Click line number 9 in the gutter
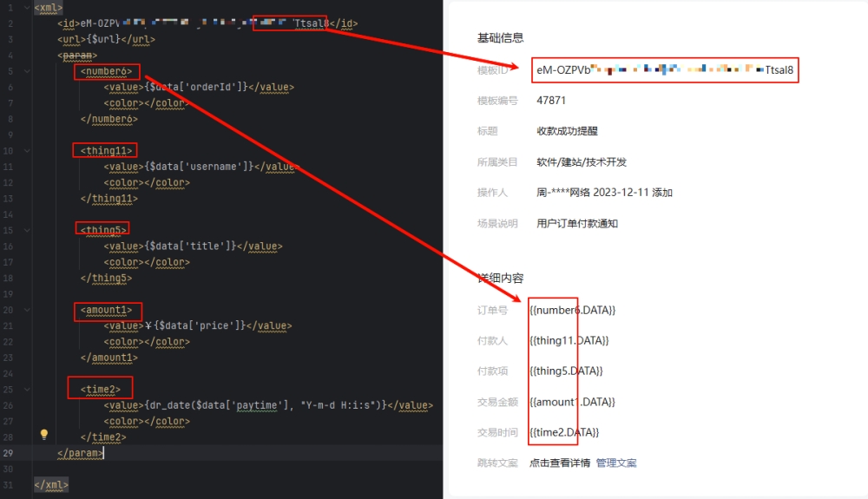This screenshot has width=868, height=499. (x=10, y=135)
